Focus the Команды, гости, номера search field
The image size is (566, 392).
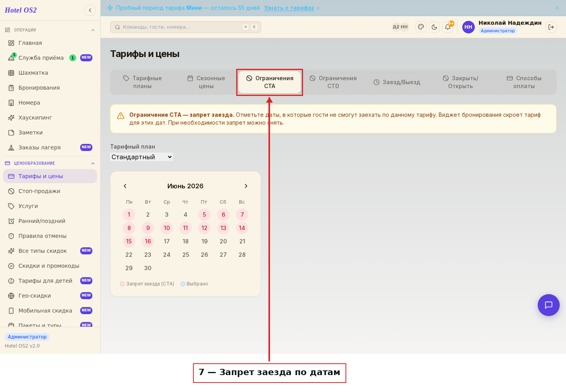tap(186, 27)
